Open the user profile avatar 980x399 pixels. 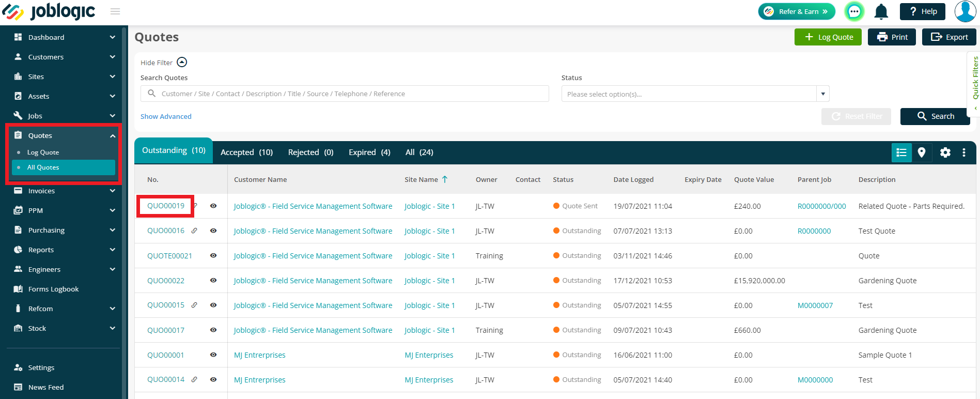(x=965, y=11)
